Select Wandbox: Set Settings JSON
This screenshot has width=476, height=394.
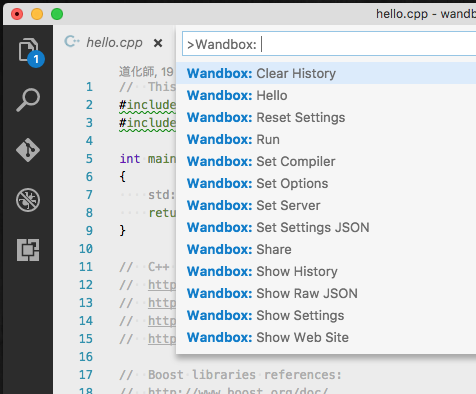(326, 227)
